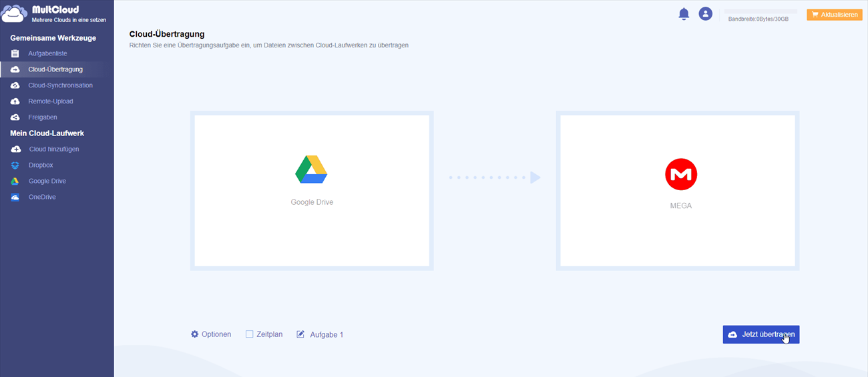Select source box containing Google Drive

point(312,191)
